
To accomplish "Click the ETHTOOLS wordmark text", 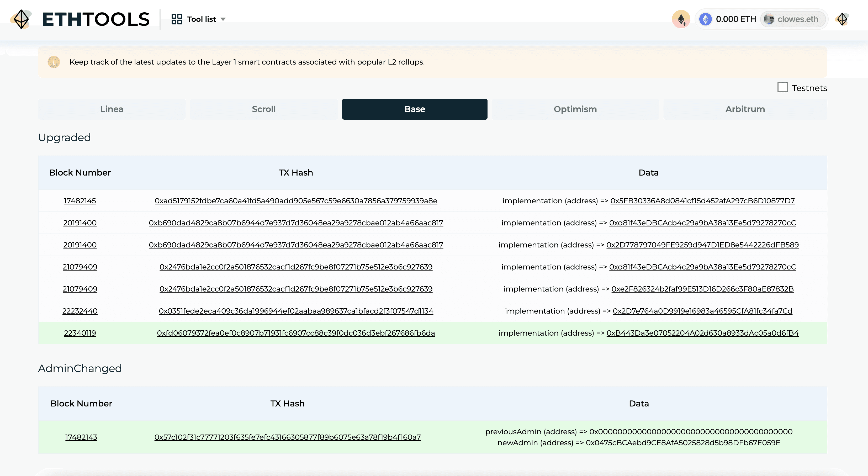I will [x=96, y=19].
